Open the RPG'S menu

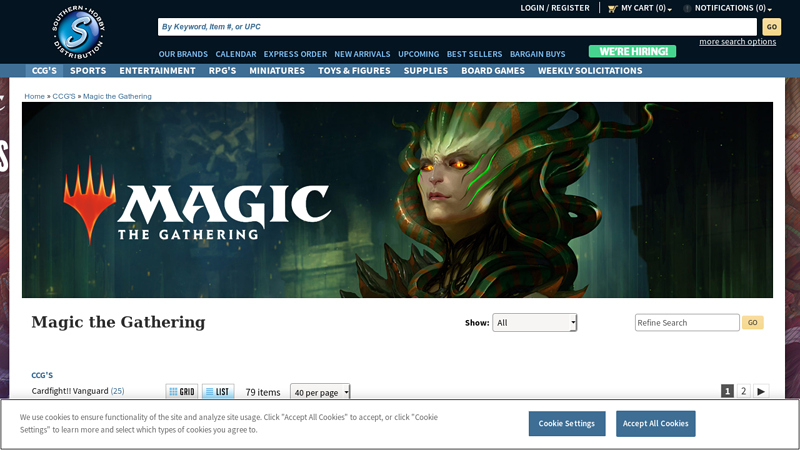(222, 70)
